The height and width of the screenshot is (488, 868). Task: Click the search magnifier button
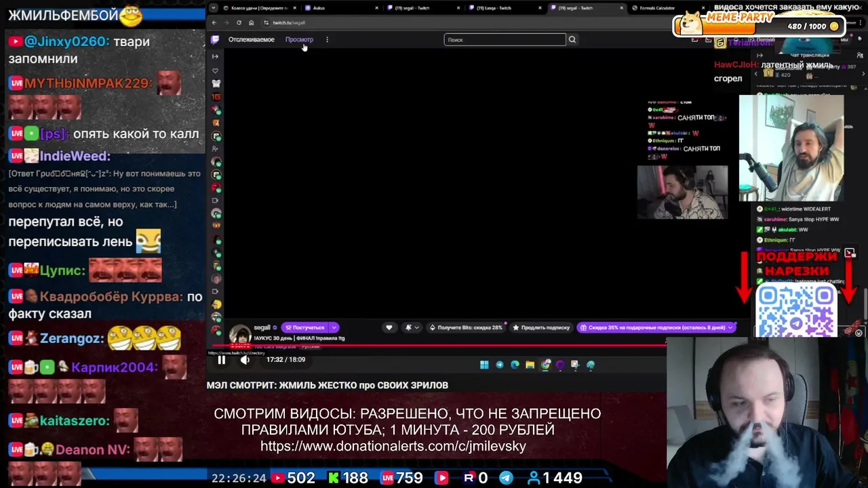pyautogui.click(x=572, y=39)
